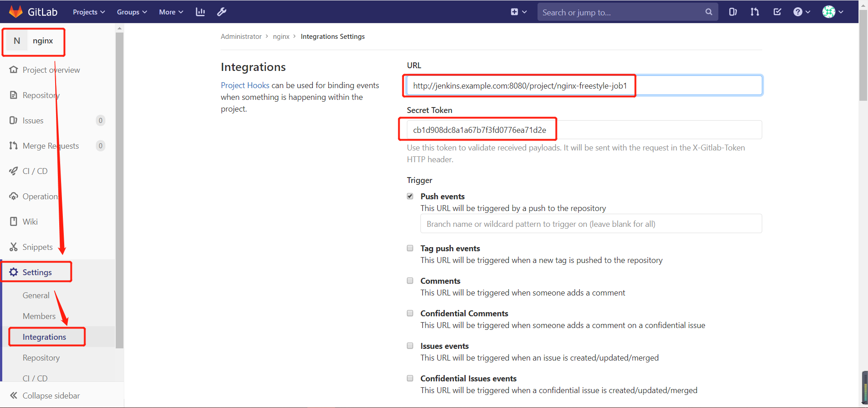Screen dimensions: 868x408
Task: Click the nginx project name in sidebar
Action: 43,41
